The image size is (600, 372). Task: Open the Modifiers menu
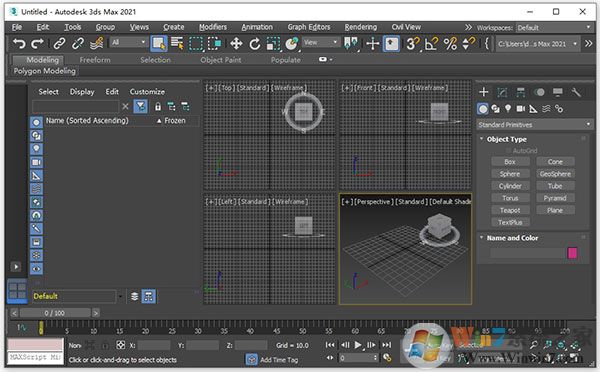(213, 27)
